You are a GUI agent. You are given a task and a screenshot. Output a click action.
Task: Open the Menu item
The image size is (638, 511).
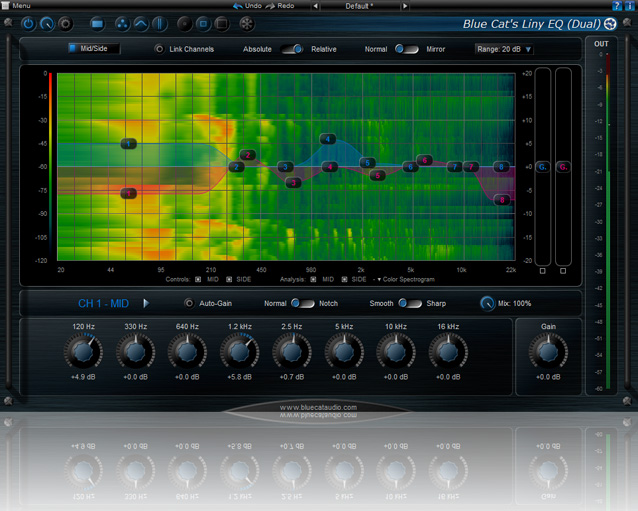coord(21,6)
